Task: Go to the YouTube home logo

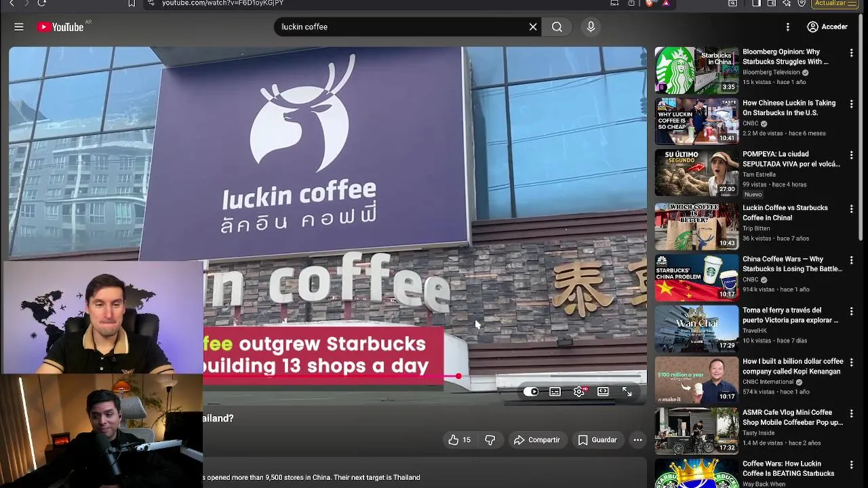Action: [x=60, y=27]
